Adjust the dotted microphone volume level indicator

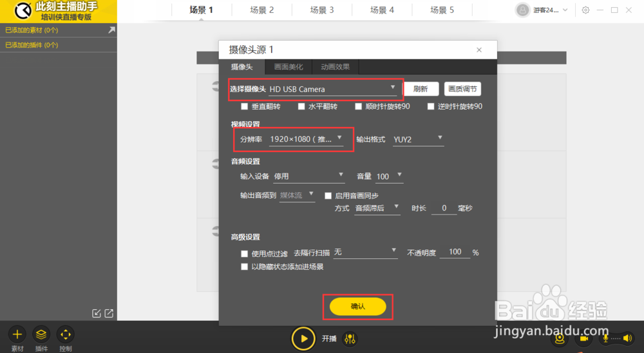616,339
